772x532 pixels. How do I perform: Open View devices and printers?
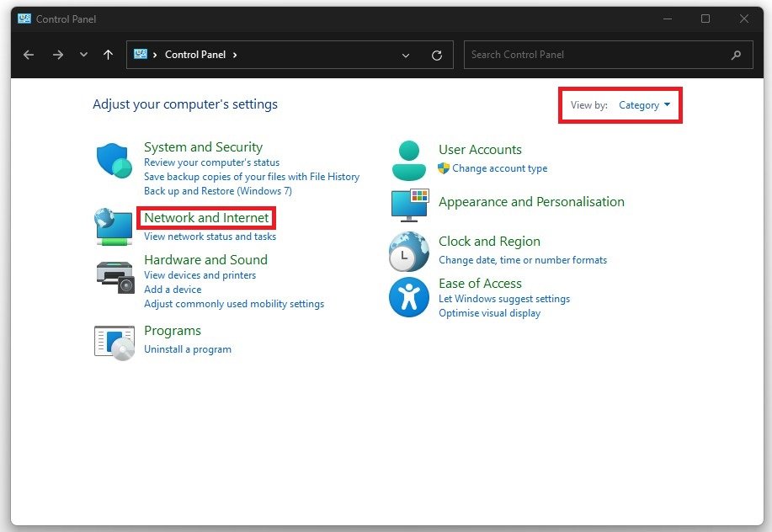click(200, 275)
